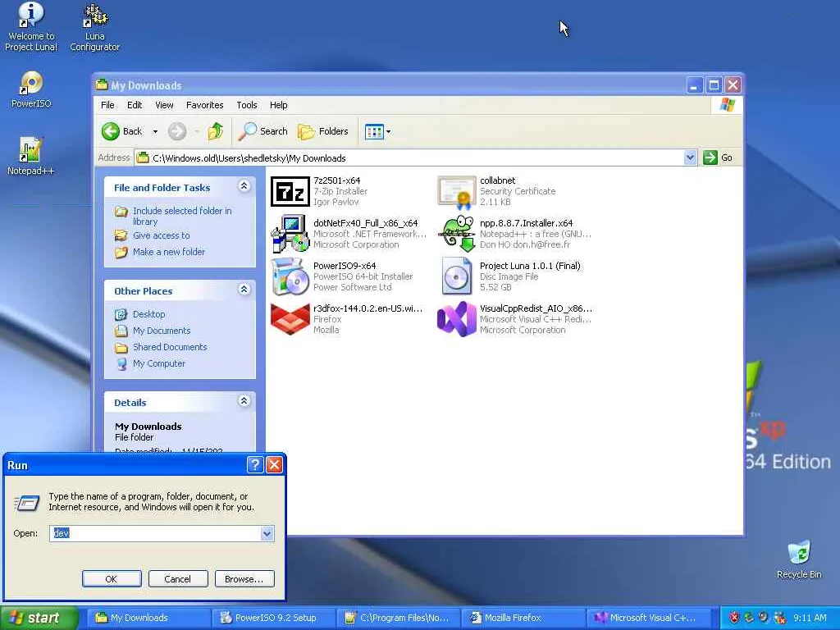Screen dimensions: 840x630
Task: Expand the address bar dropdown
Action: (x=690, y=157)
